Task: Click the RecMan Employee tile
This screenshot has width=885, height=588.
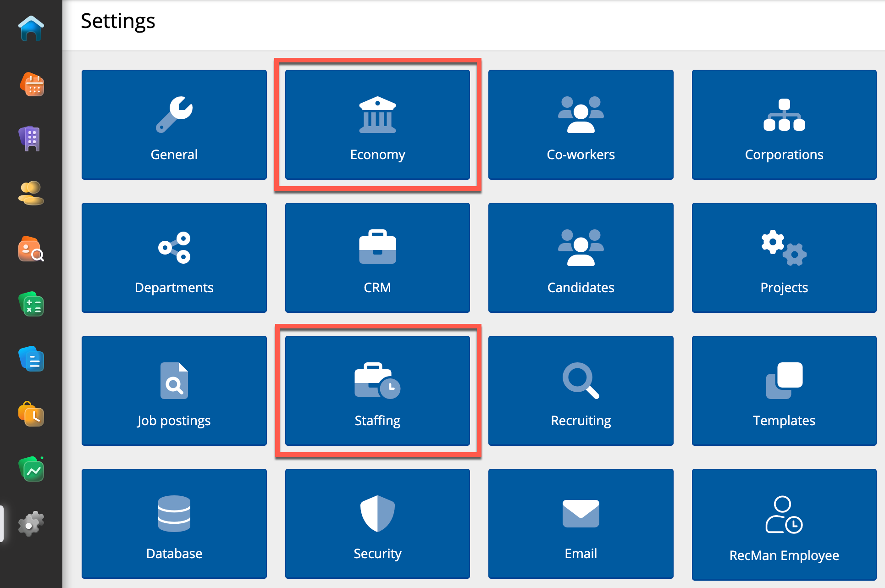Action: pos(784,524)
